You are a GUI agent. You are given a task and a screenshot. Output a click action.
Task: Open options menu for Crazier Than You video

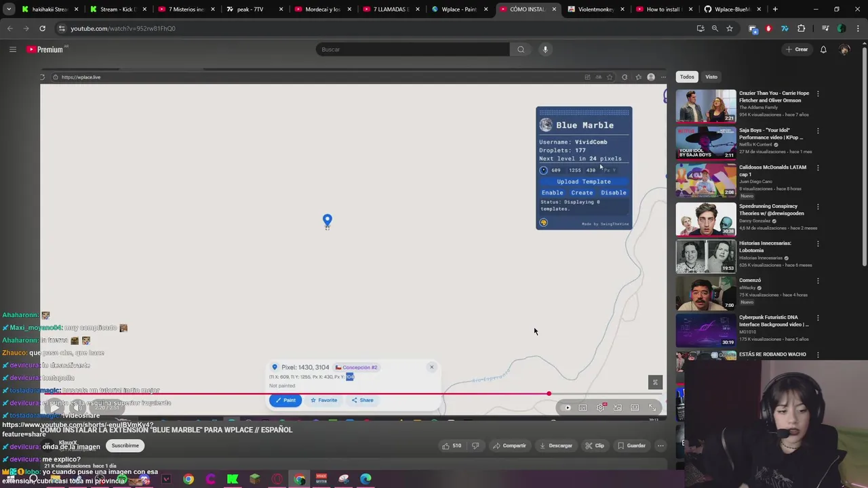[x=818, y=94]
